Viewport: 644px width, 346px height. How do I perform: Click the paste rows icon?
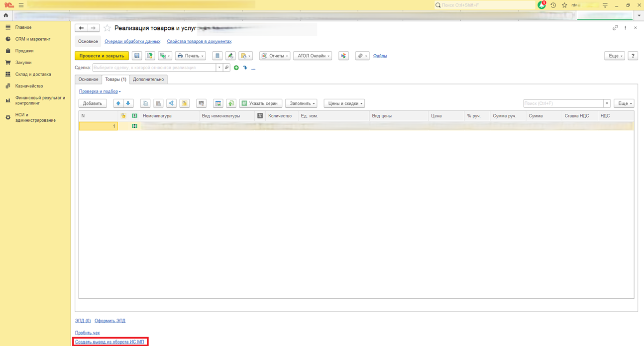pyautogui.click(x=158, y=103)
